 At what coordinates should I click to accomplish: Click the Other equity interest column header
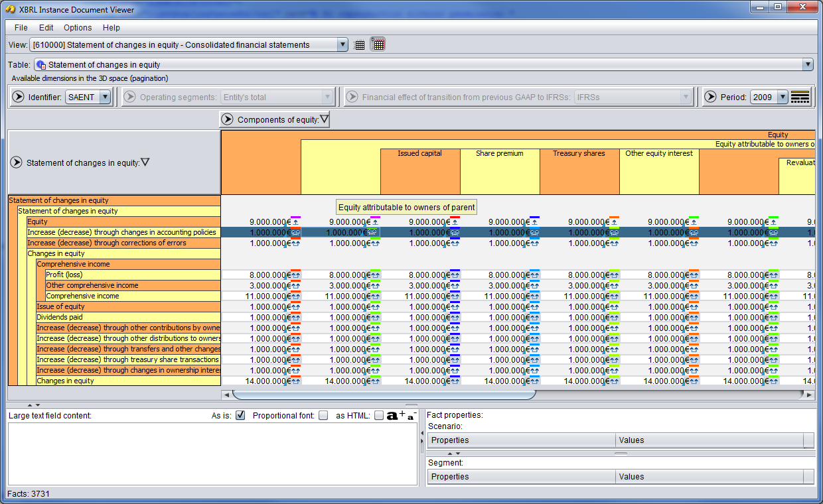pos(659,171)
